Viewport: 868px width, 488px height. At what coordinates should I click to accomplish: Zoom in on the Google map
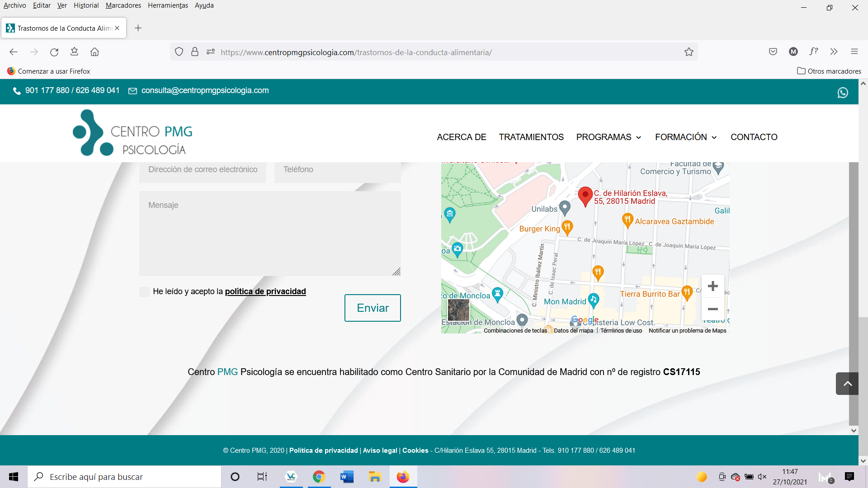tap(713, 286)
